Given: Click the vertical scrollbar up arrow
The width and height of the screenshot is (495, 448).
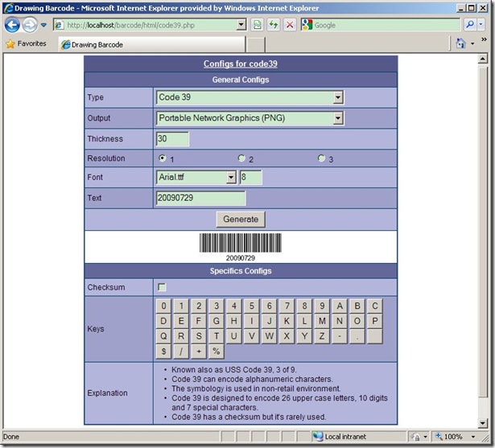Looking at the screenshot, I should tap(483, 59).
